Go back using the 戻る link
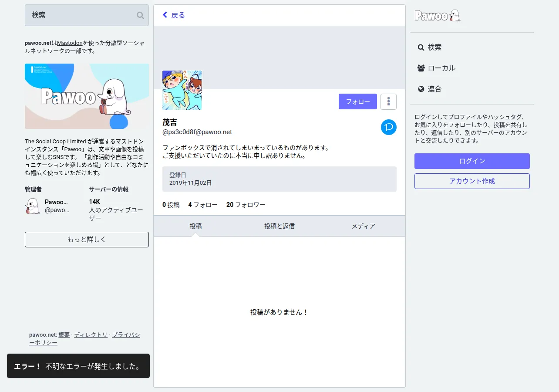The width and height of the screenshot is (559, 392). pyautogui.click(x=174, y=15)
